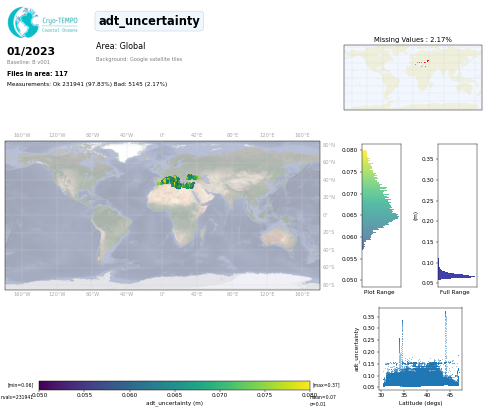Viewport: 492px width, 410px height.
Task: Click the Plot Range histogram peak
Action: tap(396, 217)
